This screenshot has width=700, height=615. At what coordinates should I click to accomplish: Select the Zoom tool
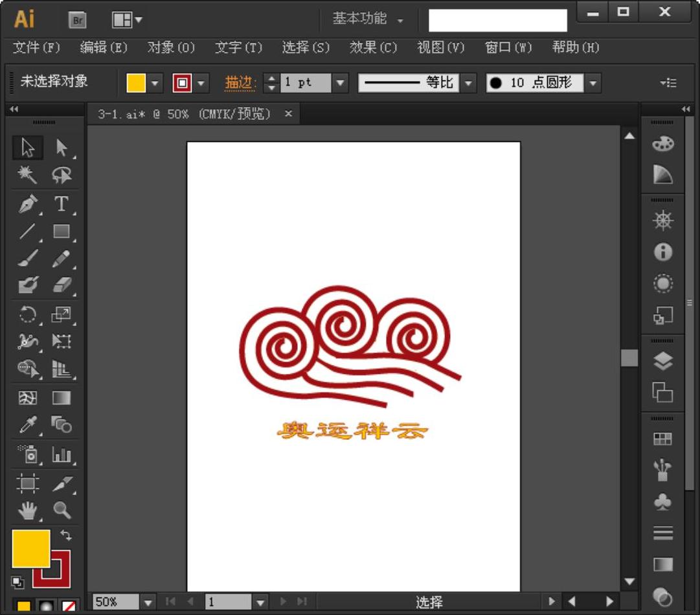tap(62, 510)
